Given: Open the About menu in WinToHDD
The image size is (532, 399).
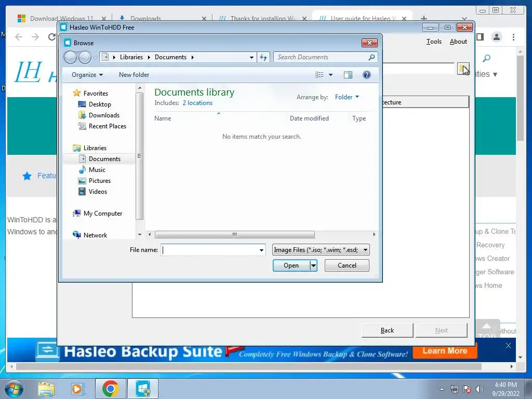Looking at the screenshot, I should [x=458, y=42].
